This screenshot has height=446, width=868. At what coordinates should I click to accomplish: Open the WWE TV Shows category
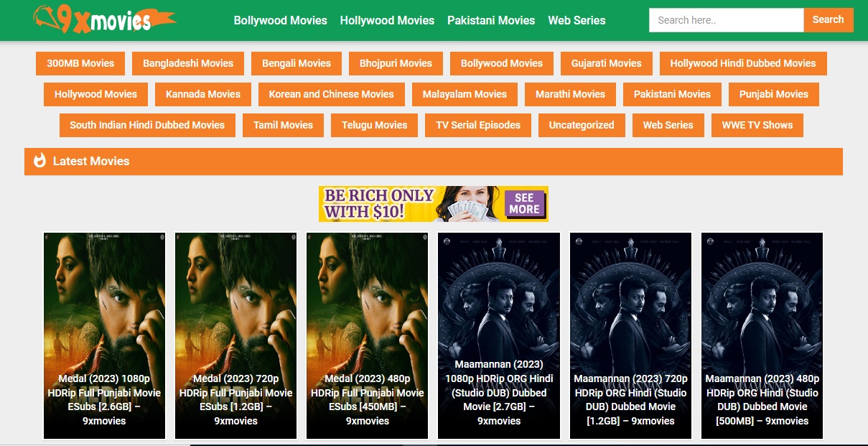coord(757,125)
